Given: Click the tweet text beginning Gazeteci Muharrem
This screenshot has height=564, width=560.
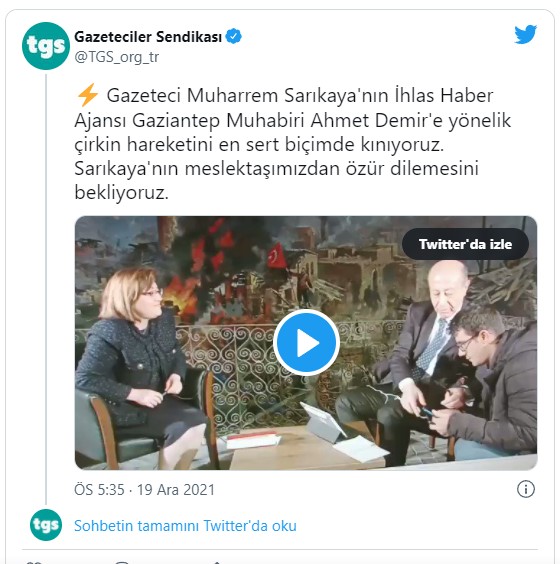Looking at the screenshot, I should 292,144.
